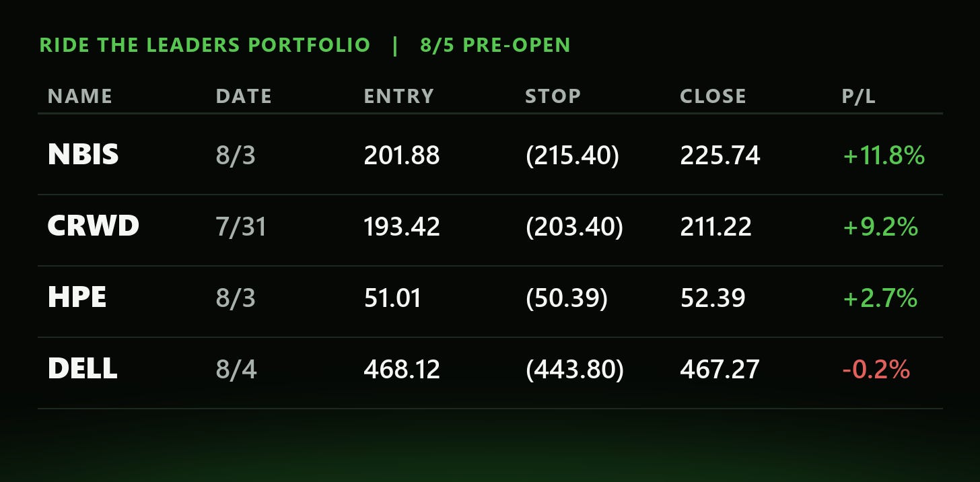Click the NBIS stop value (215.40)
980x482 pixels.
572,156
